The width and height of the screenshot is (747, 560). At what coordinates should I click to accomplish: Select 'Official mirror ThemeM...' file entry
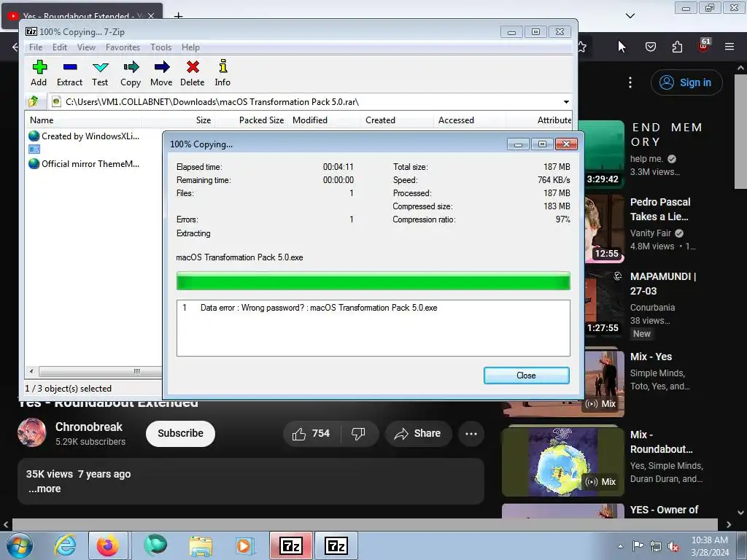tap(84, 164)
